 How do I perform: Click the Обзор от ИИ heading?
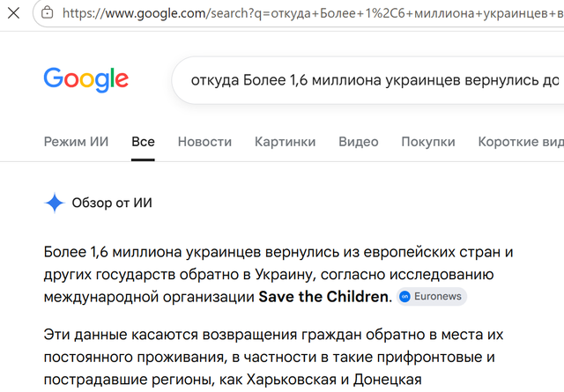tap(112, 203)
